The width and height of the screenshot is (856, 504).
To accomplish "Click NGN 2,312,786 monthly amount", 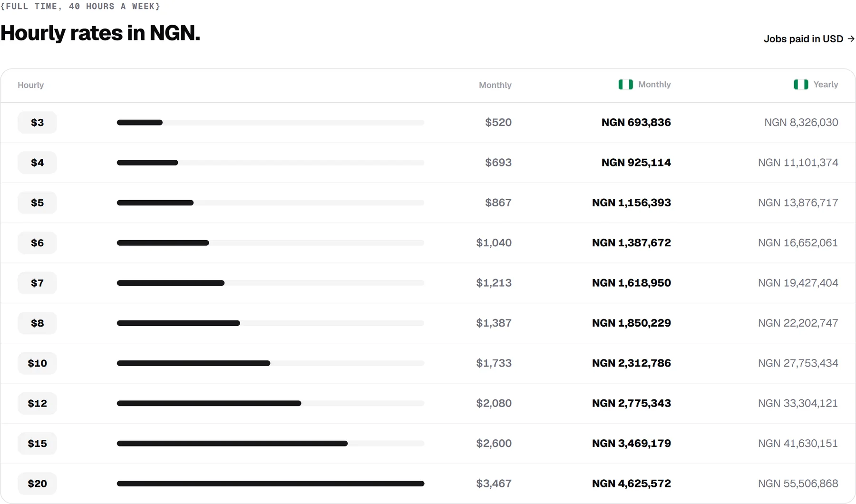I will coord(632,363).
